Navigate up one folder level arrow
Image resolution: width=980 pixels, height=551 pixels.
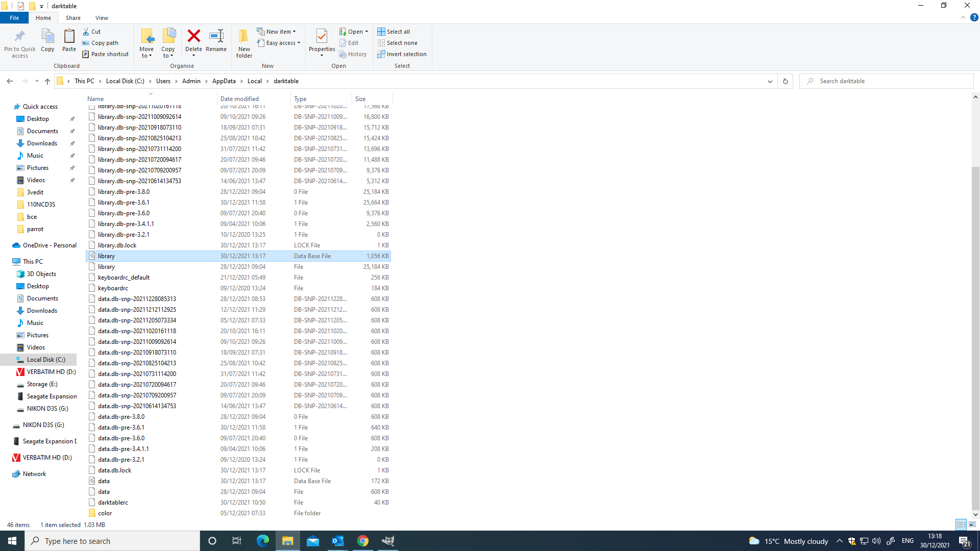(x=47, y=81)
